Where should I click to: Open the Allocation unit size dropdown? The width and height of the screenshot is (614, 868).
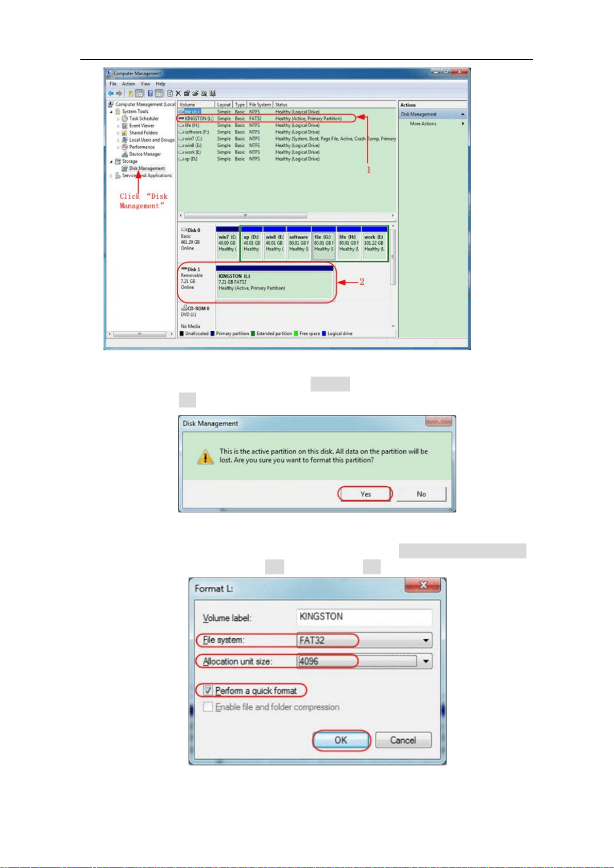click(x=364, y=661)
